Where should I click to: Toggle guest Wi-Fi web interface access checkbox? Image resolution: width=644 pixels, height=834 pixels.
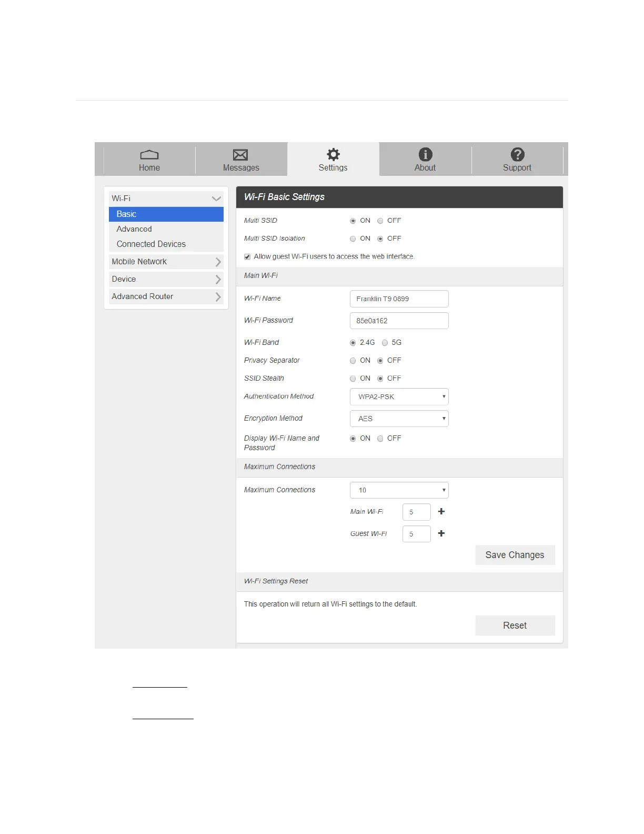click(x=247, y=256)
